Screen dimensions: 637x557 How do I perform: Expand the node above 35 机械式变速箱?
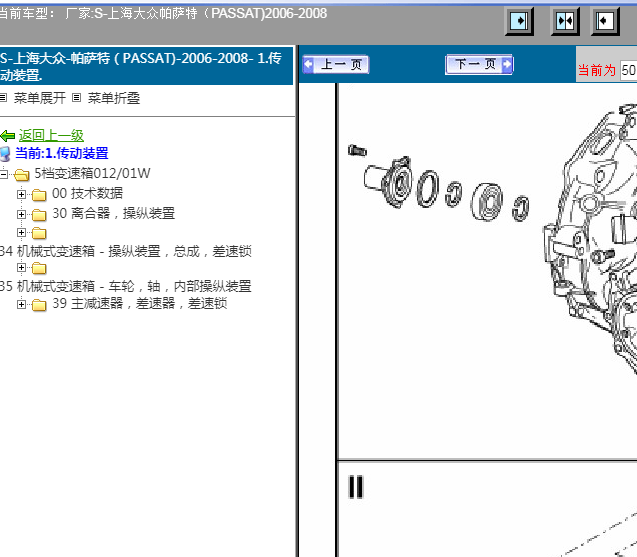pos(22,267)
